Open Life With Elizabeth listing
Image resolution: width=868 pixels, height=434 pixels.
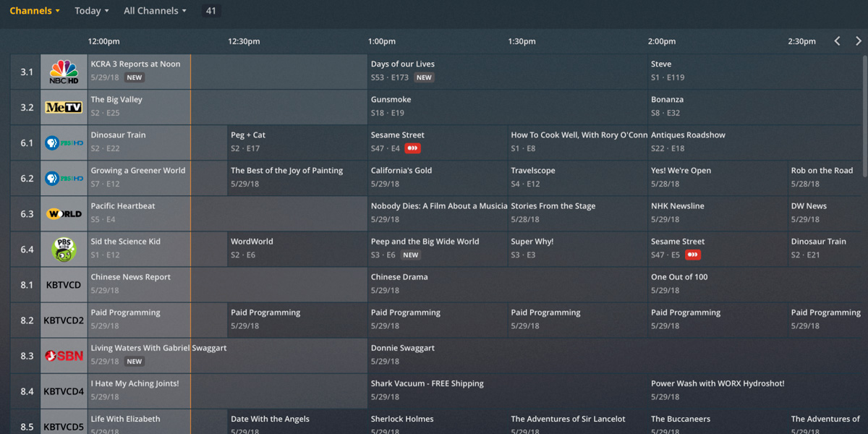point(157,422)
